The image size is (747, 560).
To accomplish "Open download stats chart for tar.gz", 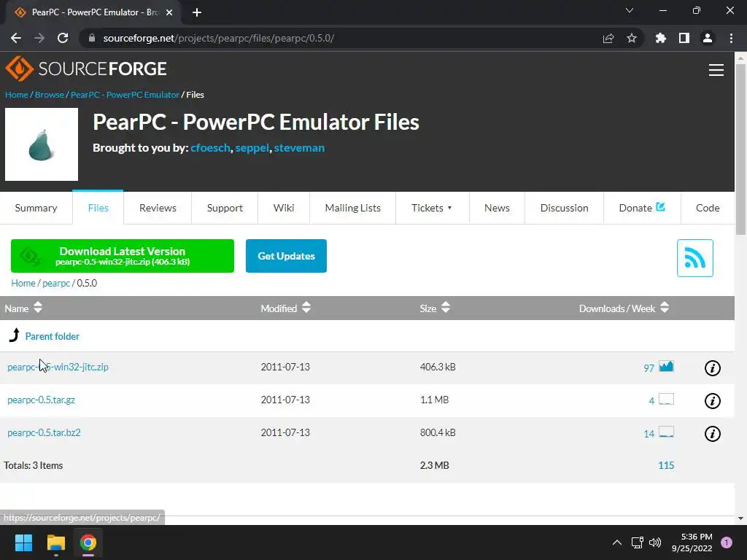I will click(666, 399).
